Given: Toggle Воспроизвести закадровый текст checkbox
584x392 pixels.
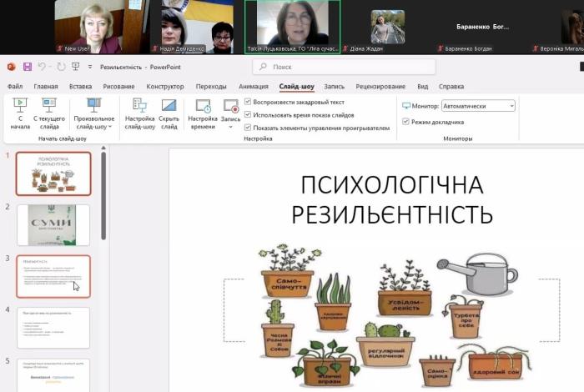Looking at the screenshot, I should tap(248, 103).
